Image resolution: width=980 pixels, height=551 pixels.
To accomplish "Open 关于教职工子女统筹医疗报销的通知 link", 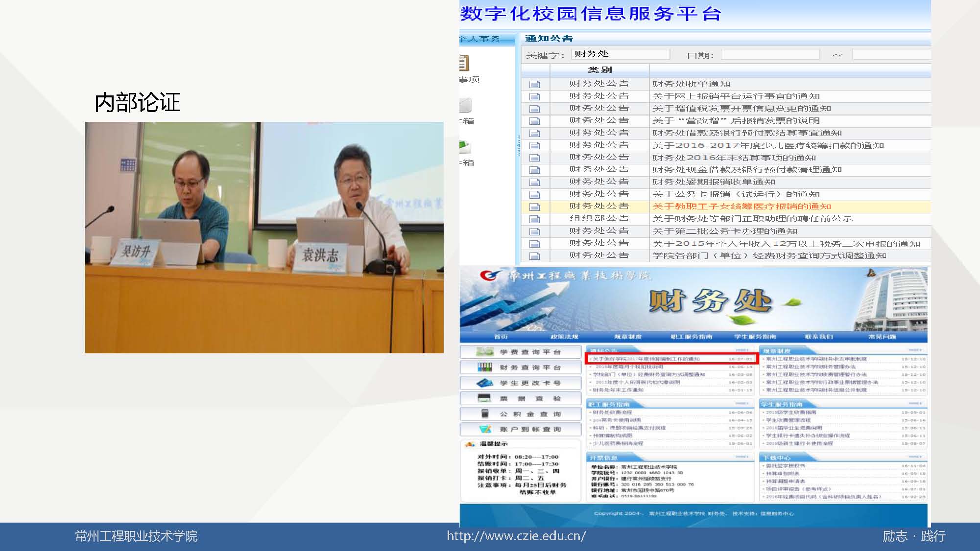I will tap(741, 207).
